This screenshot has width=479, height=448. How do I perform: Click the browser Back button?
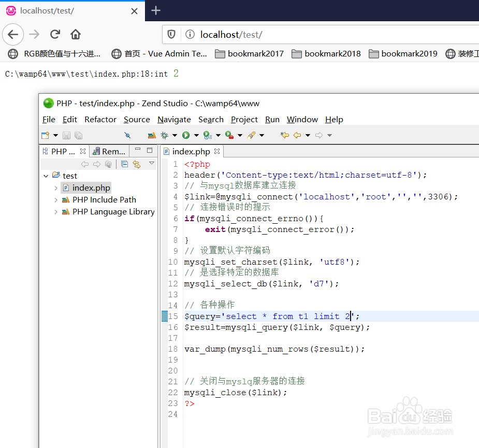13,34
